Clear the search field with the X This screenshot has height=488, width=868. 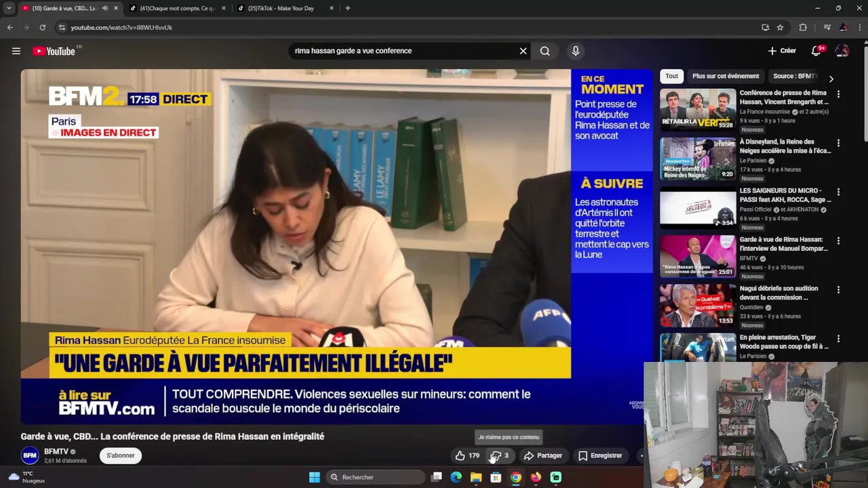(x=523, y=51)
